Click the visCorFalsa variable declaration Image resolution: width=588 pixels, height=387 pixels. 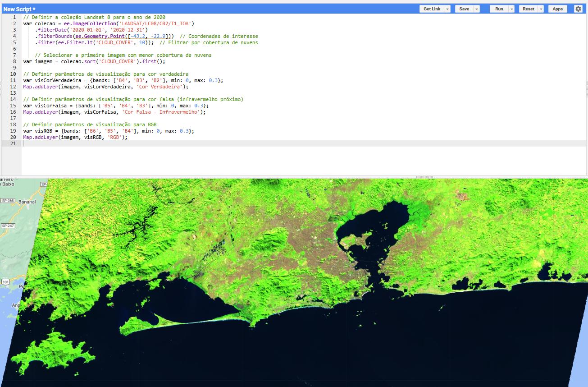pyautogui.click(x=116, y=106)
